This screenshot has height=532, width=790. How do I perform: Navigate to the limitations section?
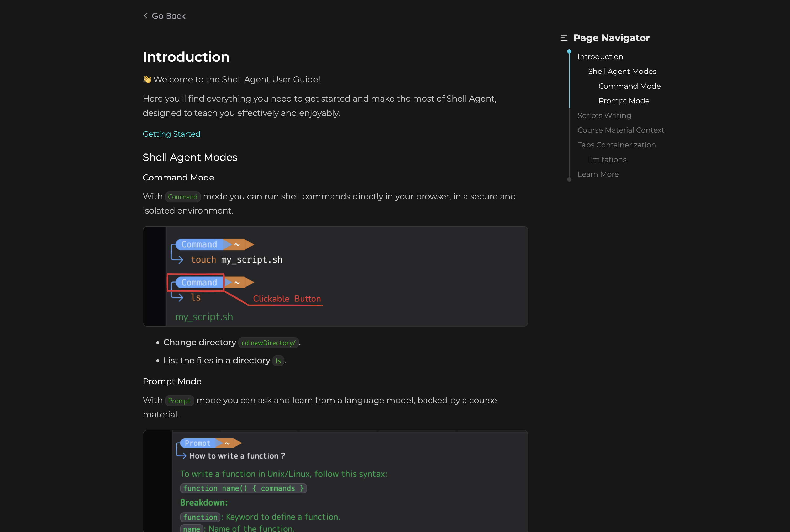(x=607, y=159)
